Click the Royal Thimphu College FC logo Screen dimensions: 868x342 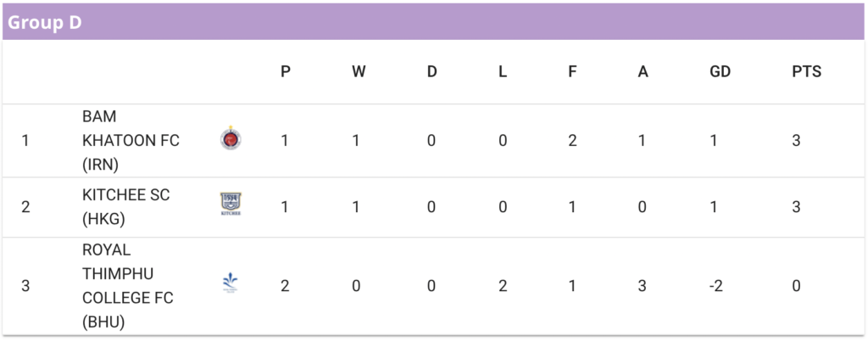click(x=230, y=282)
